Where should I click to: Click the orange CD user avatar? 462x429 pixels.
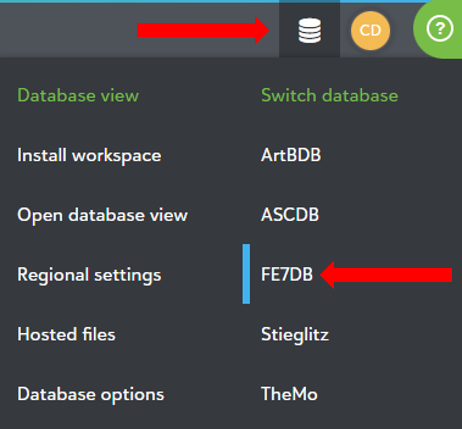click(370, 30)
